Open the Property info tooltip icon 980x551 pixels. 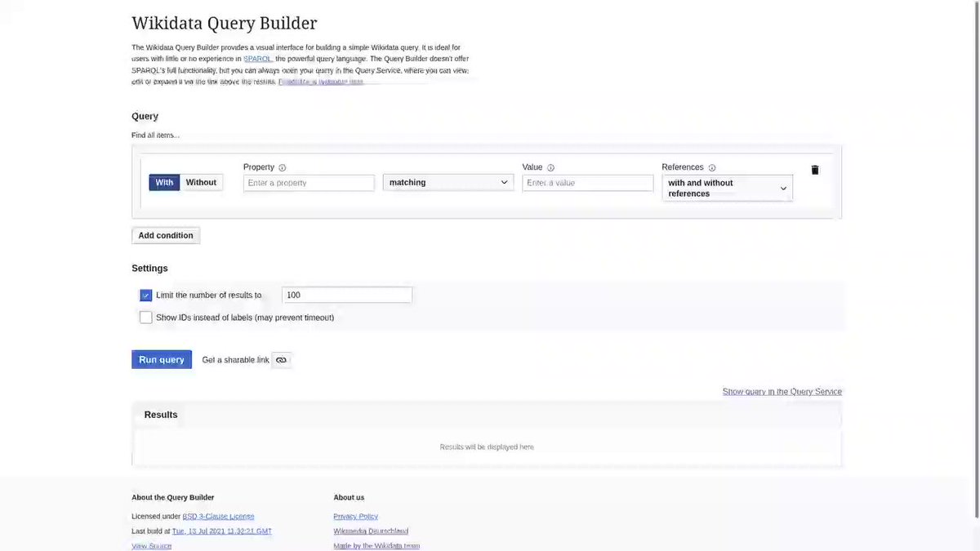coord(283,167)
